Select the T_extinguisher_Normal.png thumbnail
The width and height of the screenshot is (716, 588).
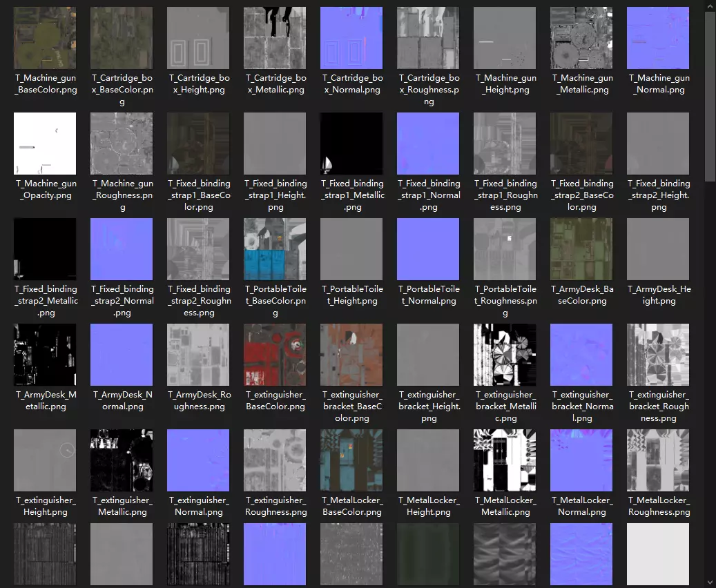coord(198,460)
